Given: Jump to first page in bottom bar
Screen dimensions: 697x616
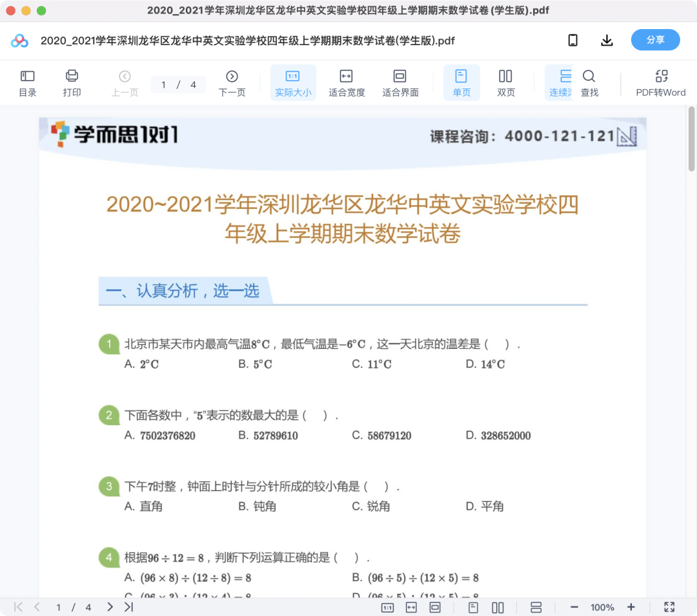Looking at the screenshot, I should [x=18, y=607].
